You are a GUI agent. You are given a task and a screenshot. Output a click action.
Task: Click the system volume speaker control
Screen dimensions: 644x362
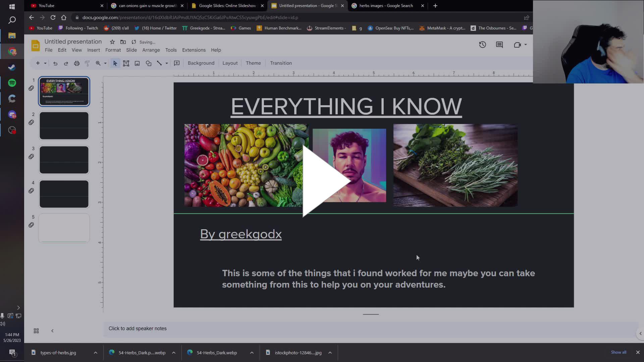click(3, 323)
